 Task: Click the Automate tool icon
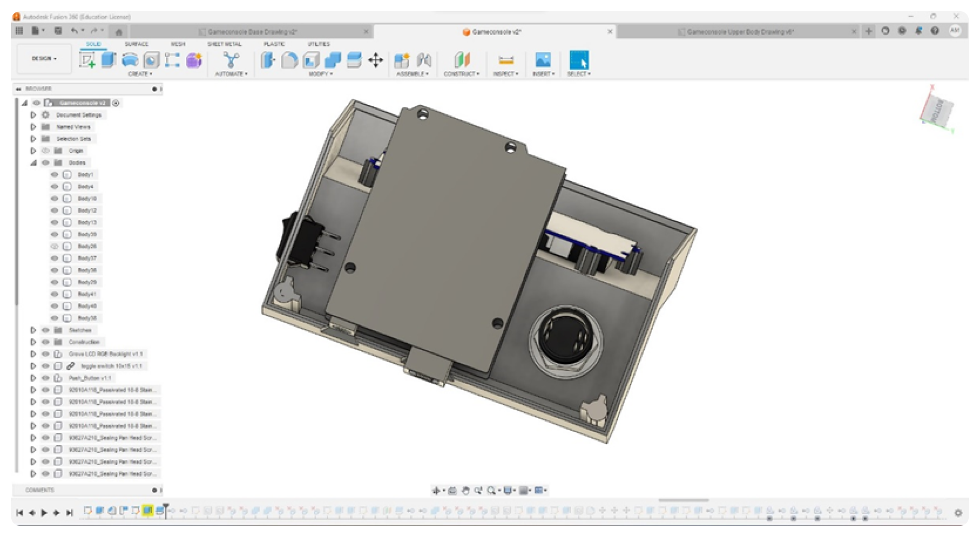pos(231,60)
